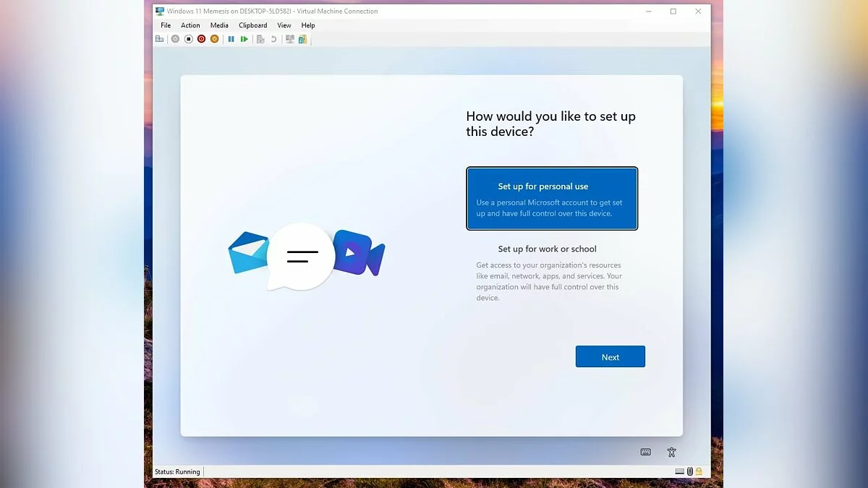Click the email and video chat illustration
The image size is (868, 488).
point(307,257)
